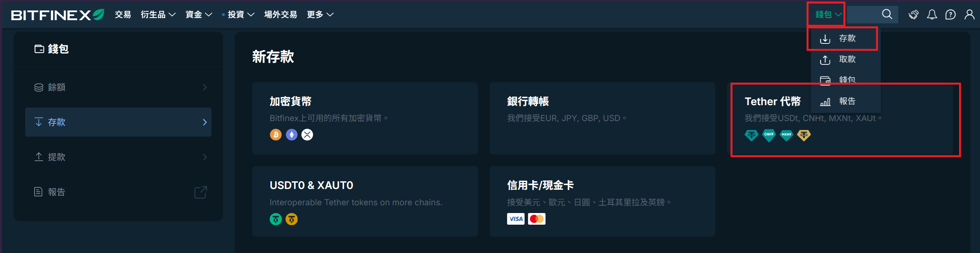Viewport: 980px width, 253px height.
Task: Select 錢包 in the dropdown menu
Action: tap(845, 80)
